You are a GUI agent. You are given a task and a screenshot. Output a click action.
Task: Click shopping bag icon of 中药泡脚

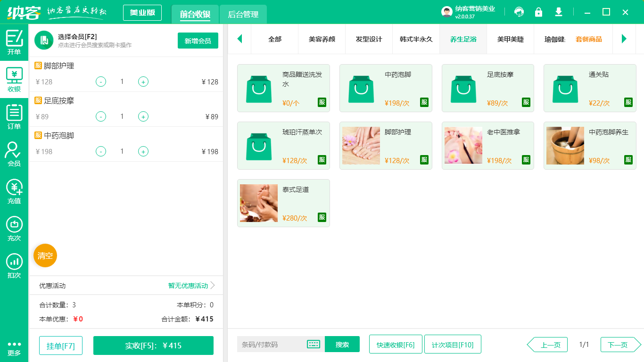[x=361, y=89]
